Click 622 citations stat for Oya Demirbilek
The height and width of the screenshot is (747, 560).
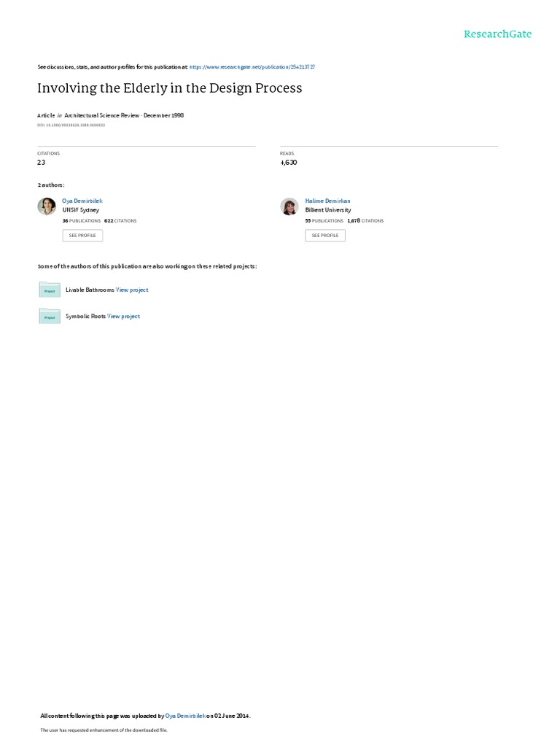pos(120,221)
